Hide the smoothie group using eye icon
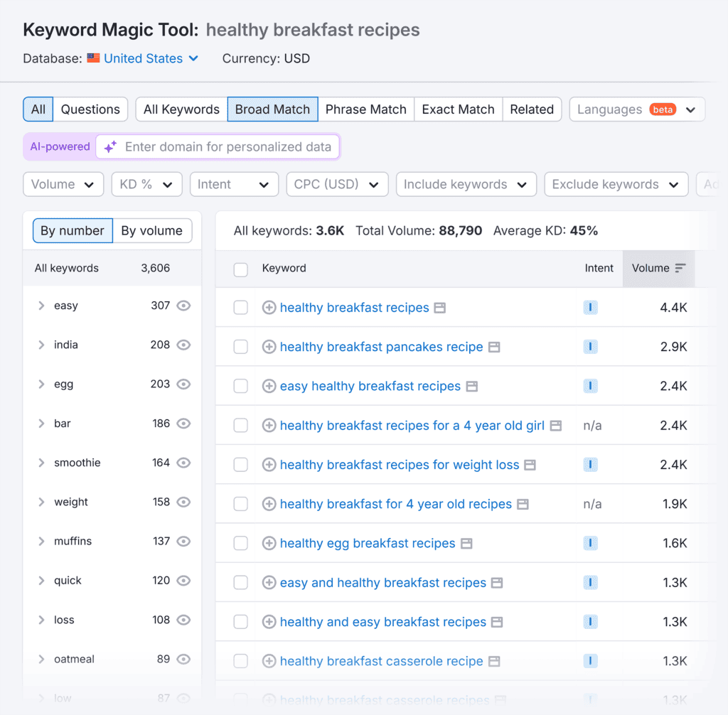The image size is (728, 715). 183,463
